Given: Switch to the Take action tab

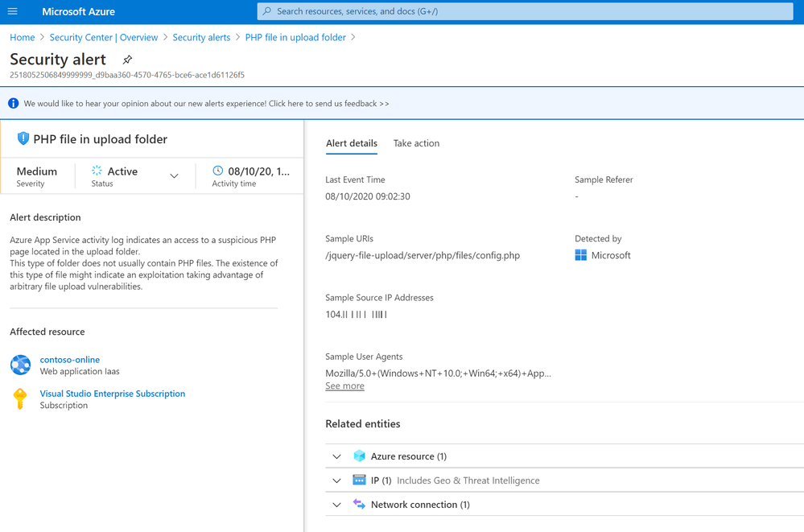Looking at the screenshot, I should click(x=416, y=143).
